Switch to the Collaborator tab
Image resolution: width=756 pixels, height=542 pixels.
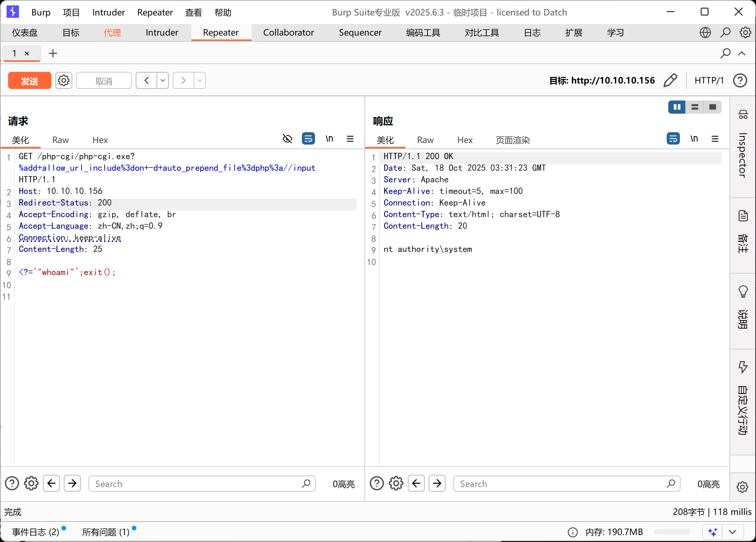coord(288,32)
